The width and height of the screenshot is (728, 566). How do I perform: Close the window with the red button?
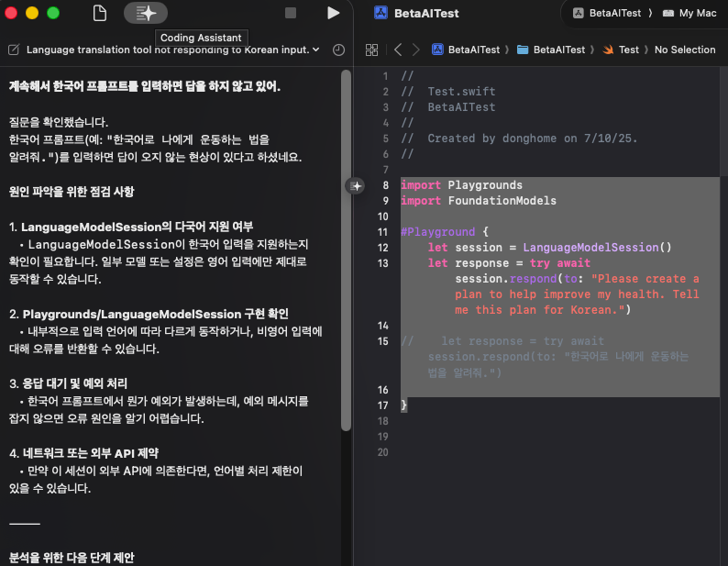11,13
